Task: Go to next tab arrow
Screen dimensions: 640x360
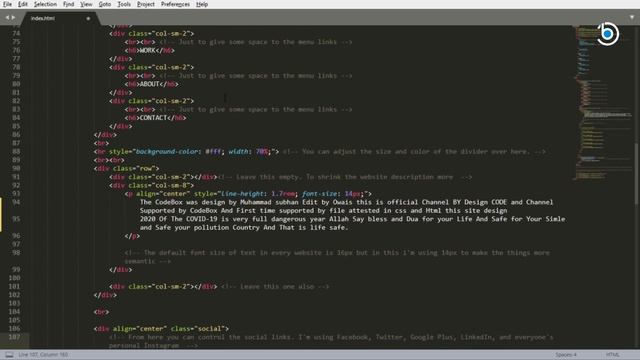Action: [13, 18]
